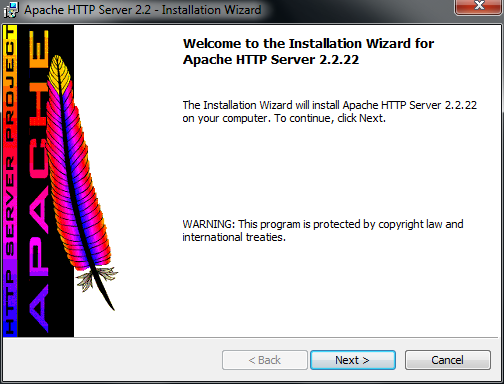The image size is (504, 384).
Task: Click the text 'international treaties.'
Action: click(234, 237)
